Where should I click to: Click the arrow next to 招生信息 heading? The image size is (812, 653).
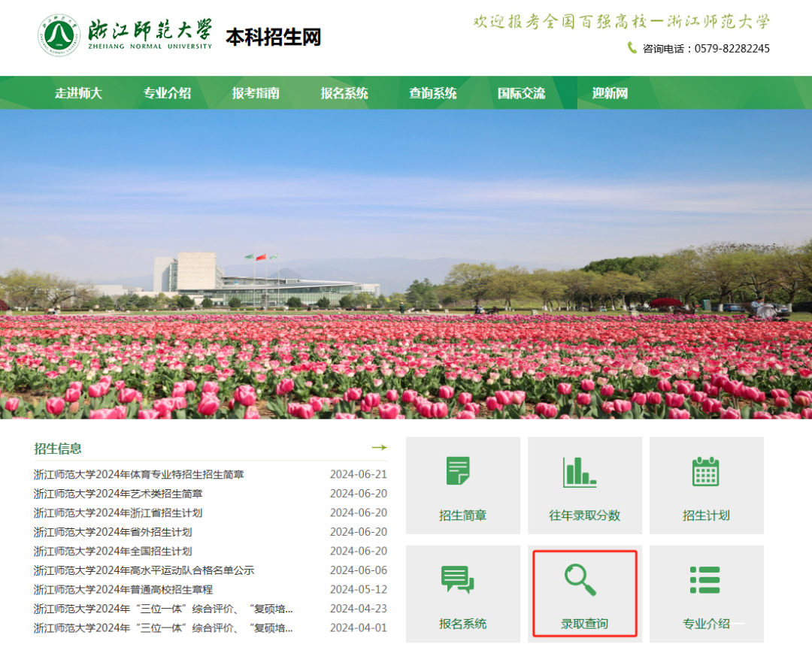click(x=380, y=448)
